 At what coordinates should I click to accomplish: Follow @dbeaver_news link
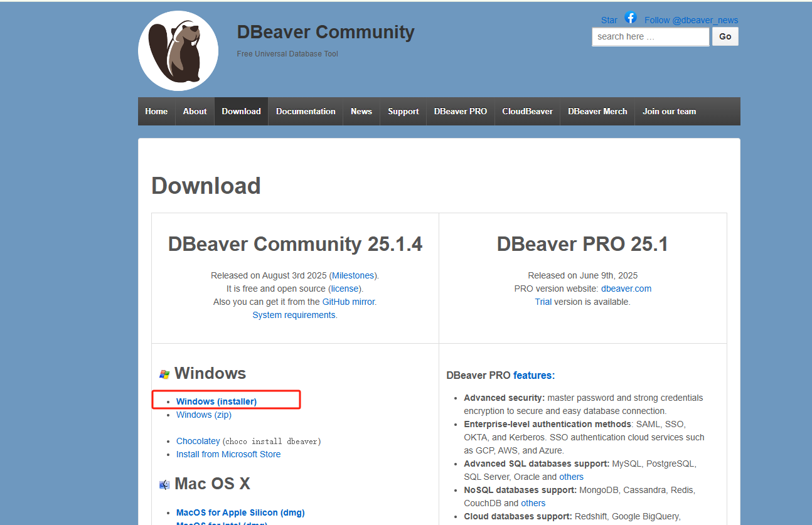690,19
